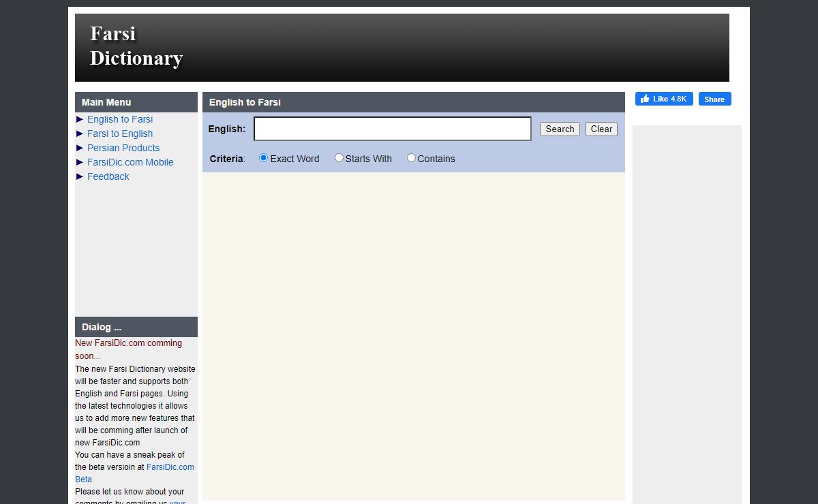The width and height of the screenshot is (818, 504).
Task: Open the Persian Products link
Action: (x=123, y=148)
